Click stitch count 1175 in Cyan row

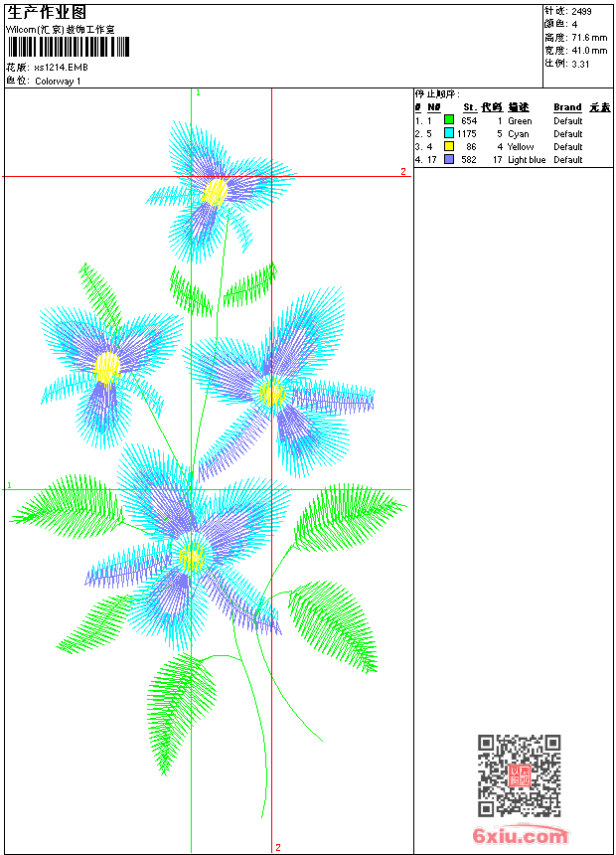pyautogui.click(x=467, y=133)
